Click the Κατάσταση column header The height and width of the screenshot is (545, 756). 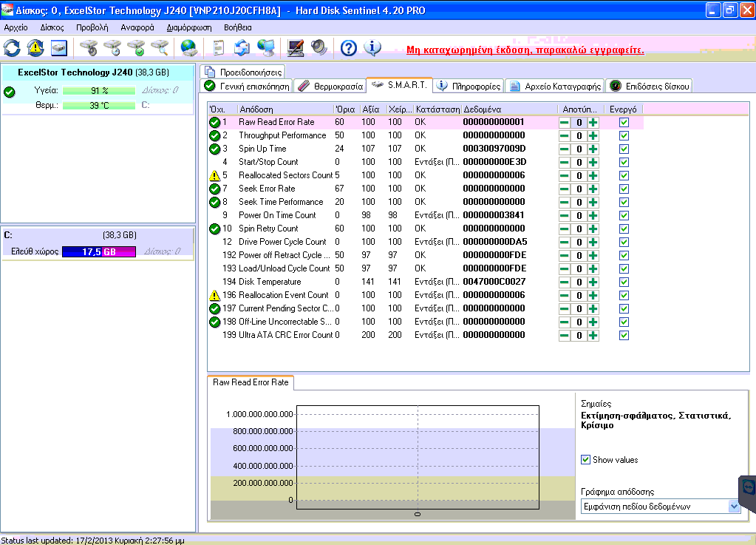437,109
